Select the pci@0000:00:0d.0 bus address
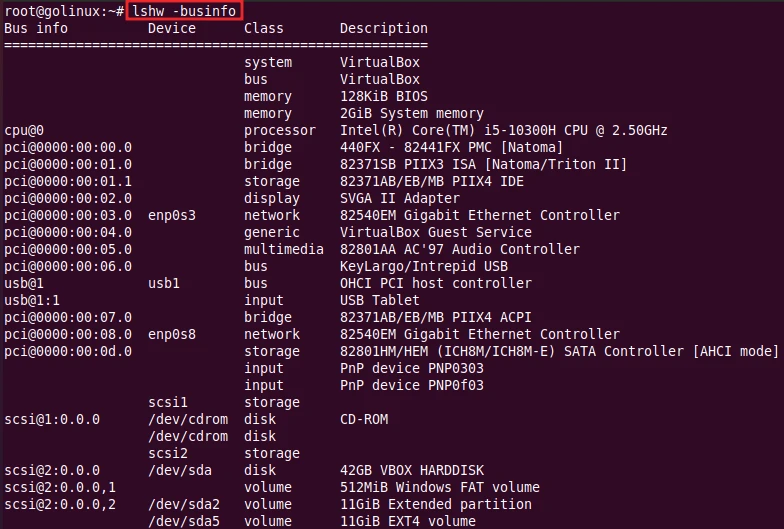This screenshot has width=784, height=529. (x=68, y=351)
